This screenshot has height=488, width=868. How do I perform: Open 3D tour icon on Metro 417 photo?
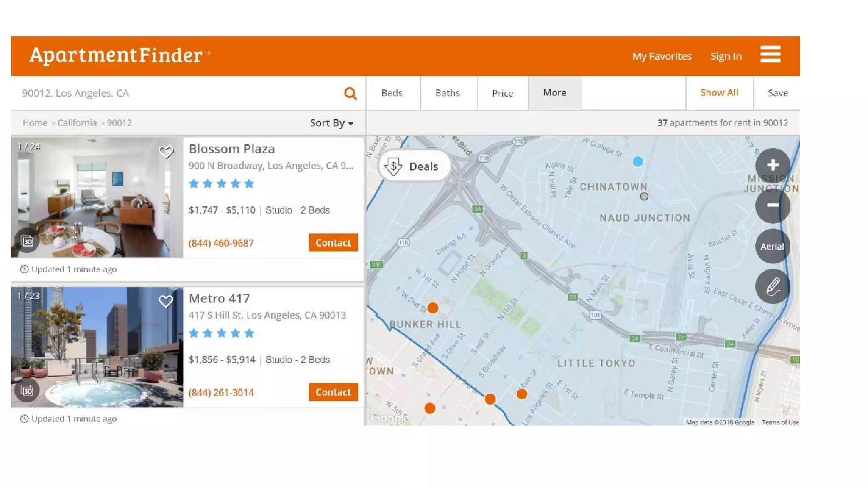(x=27, y=390)
